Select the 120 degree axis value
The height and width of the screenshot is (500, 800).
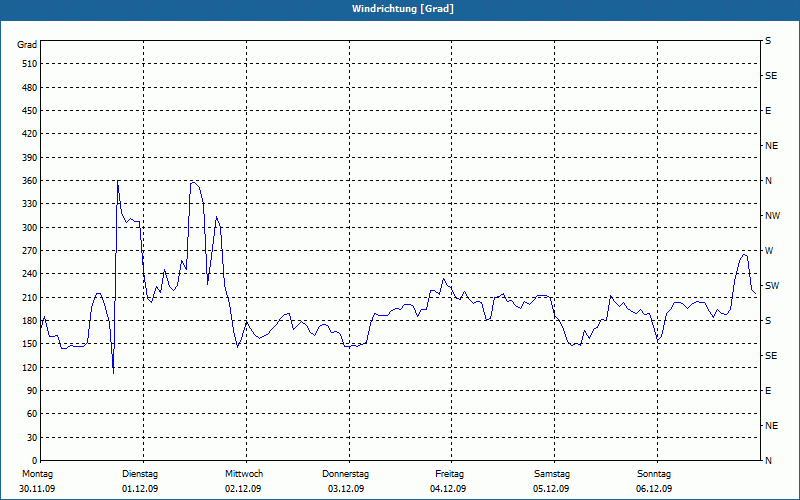30,367
